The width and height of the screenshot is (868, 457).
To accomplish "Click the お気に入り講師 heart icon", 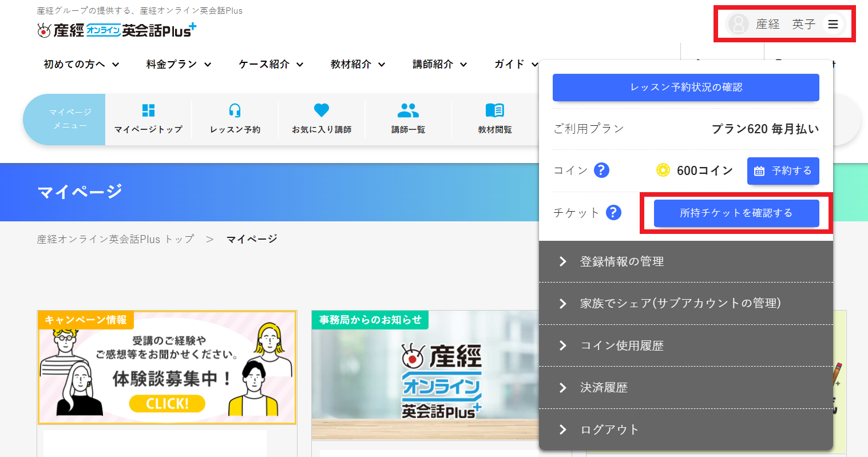I will (x=322, y=110).
